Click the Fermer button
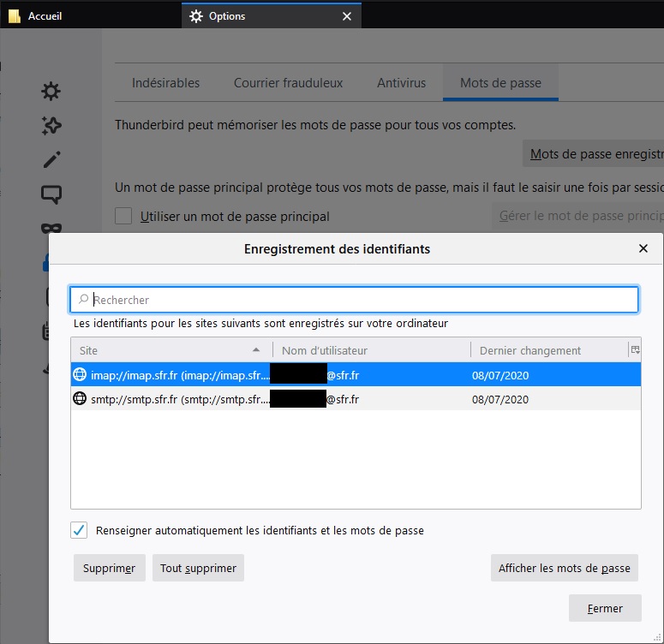The height and width of the screenshot is (644, 664). (x=605, y=608)
